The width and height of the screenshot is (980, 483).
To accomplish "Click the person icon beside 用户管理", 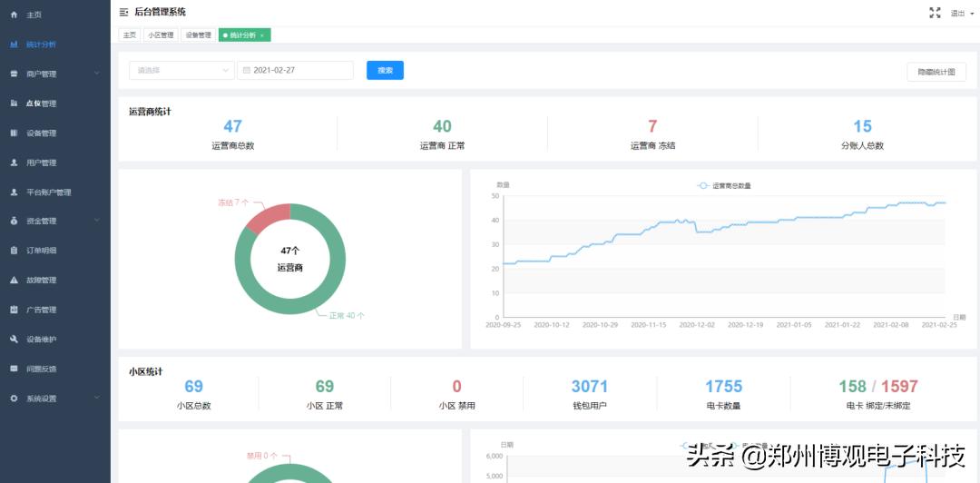I will point(14,163).
